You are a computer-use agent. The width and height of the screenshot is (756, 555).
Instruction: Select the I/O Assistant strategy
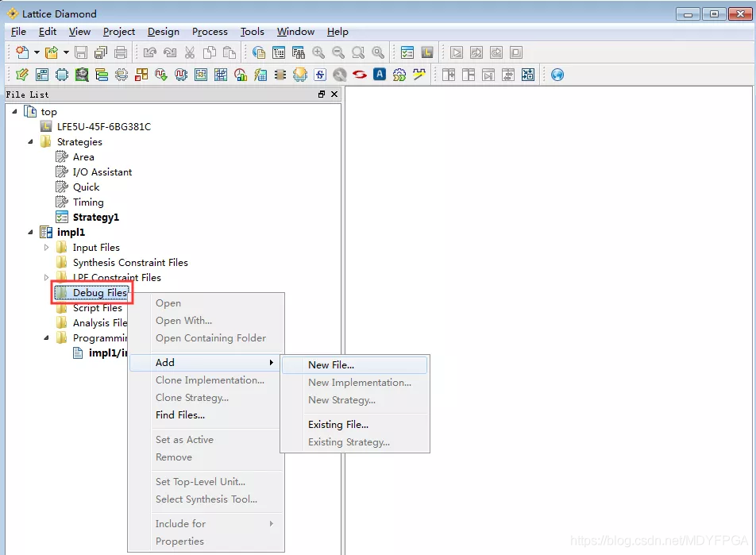(102, 172)
